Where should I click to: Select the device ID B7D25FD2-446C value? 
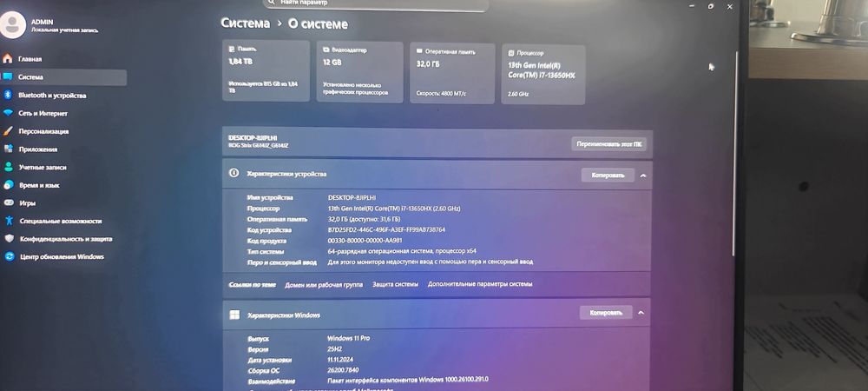point(386,230)
